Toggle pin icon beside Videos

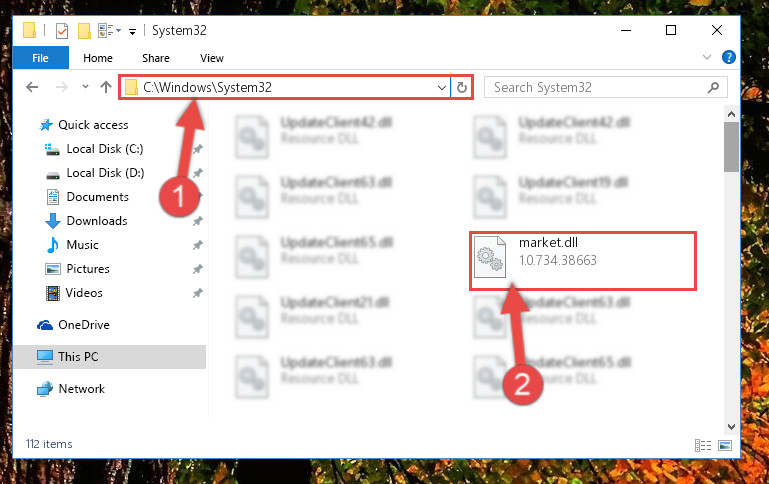(x=198, y=293)
